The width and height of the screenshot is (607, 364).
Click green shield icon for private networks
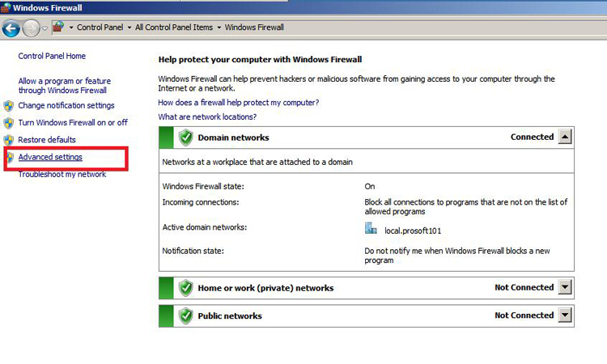(186, 288)
